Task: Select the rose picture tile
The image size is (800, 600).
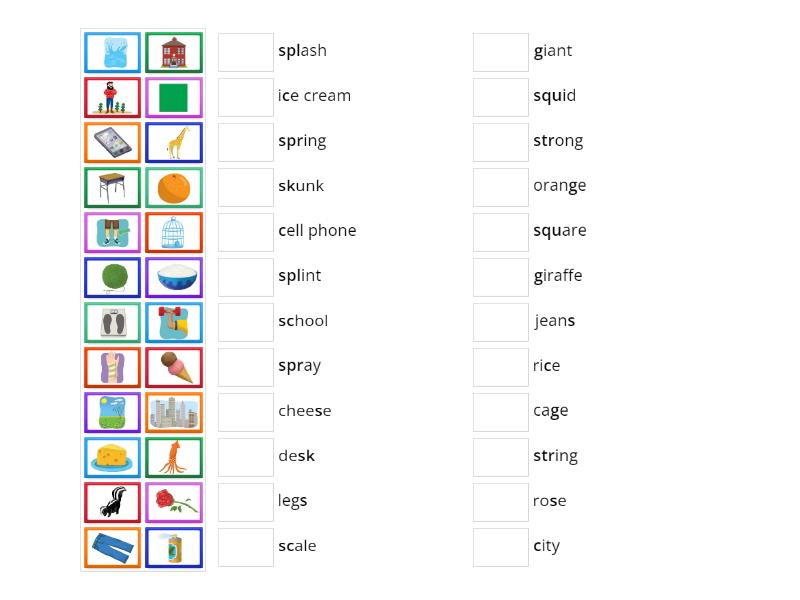Action: 174,502
